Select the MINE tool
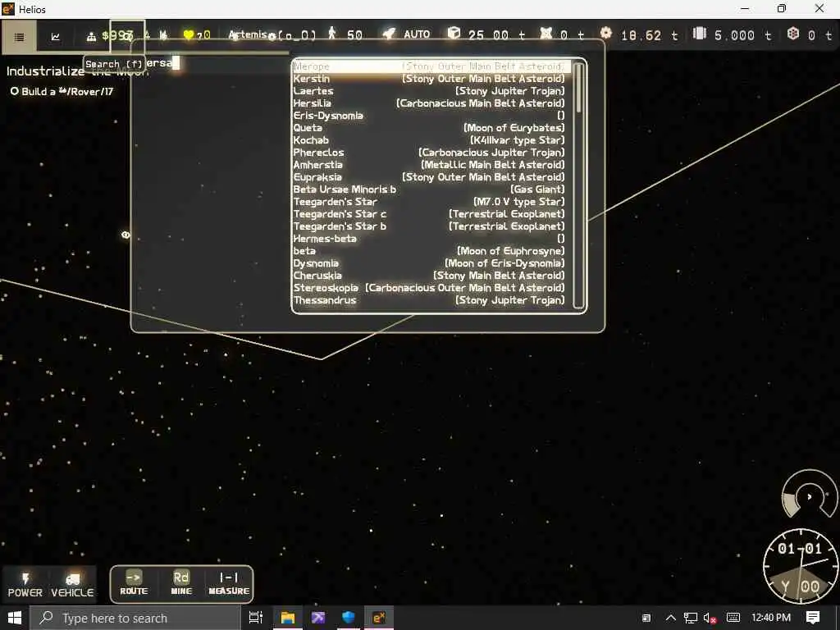The width and height of the screenshot is (840, 630). (x=181, y=583)
